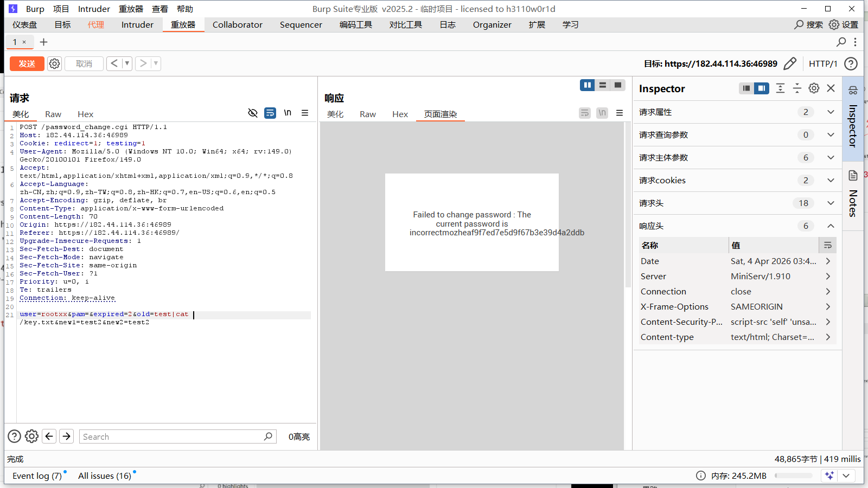The width and height of the screenshot is (868, 488).
Task: Select top-bottom split layout
Action: point(603,85)
